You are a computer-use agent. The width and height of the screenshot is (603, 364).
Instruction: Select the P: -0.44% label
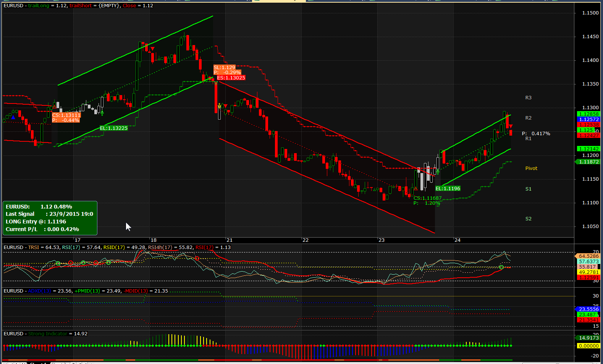click(66, 120)
